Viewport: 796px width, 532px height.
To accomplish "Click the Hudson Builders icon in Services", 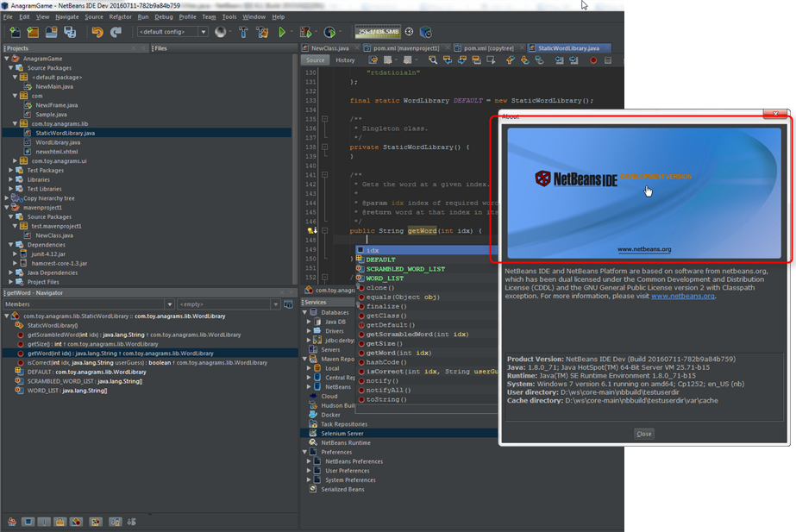I will (315, 405).
